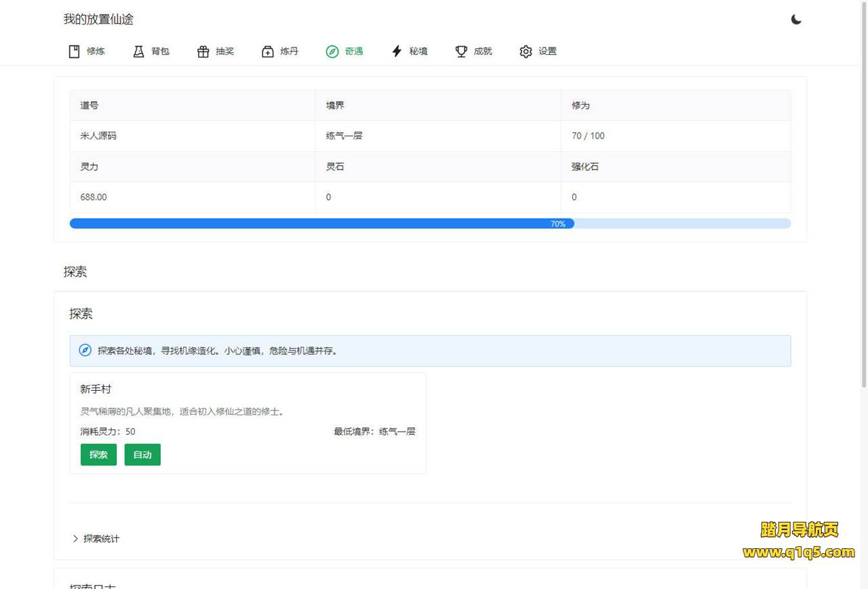Viewport: 868px width, 589px height.
Task: Expand the 探索统计 section
Action: point(101,539)
